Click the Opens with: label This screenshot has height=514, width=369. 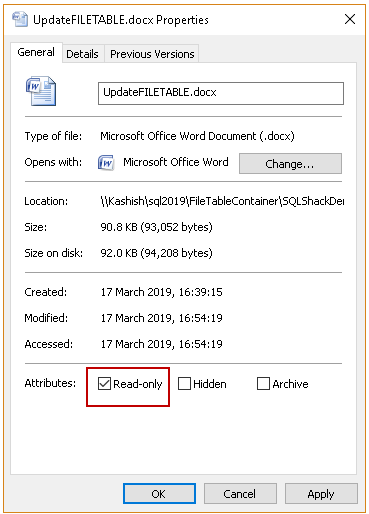point(53,163)
